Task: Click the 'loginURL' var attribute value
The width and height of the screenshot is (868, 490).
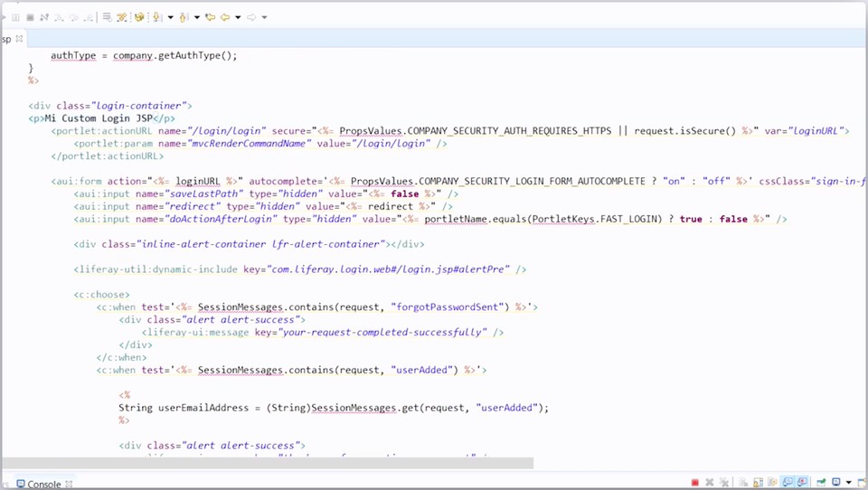Action: [816, 131]
